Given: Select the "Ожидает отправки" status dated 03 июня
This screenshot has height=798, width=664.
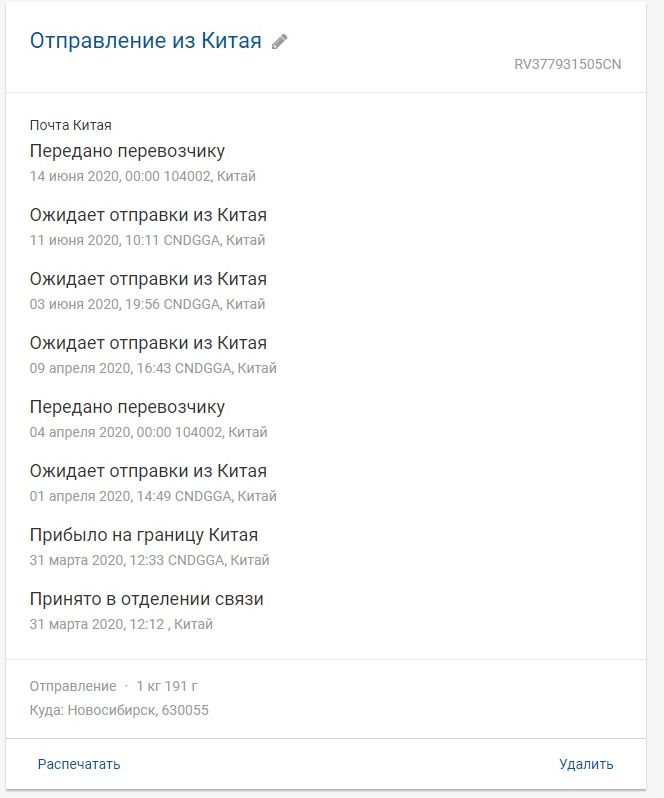Looking at the screenshot, I should click(x=148, y=279).
